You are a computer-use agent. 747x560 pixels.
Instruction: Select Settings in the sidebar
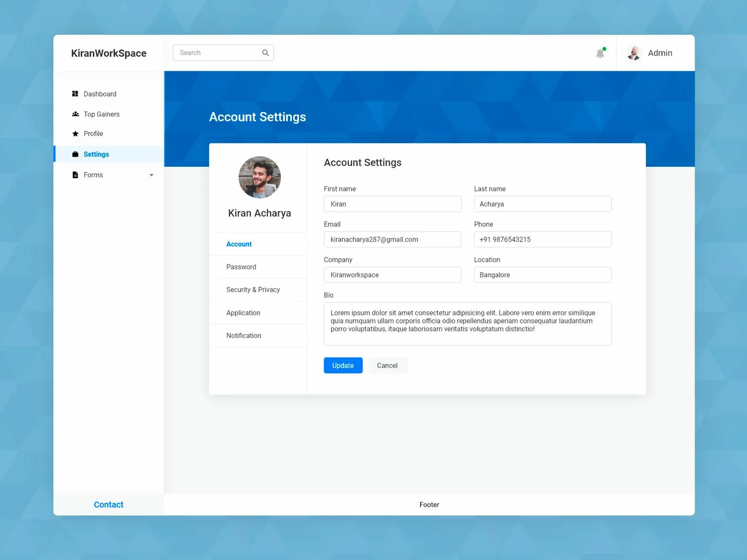[x=109, y=154]
